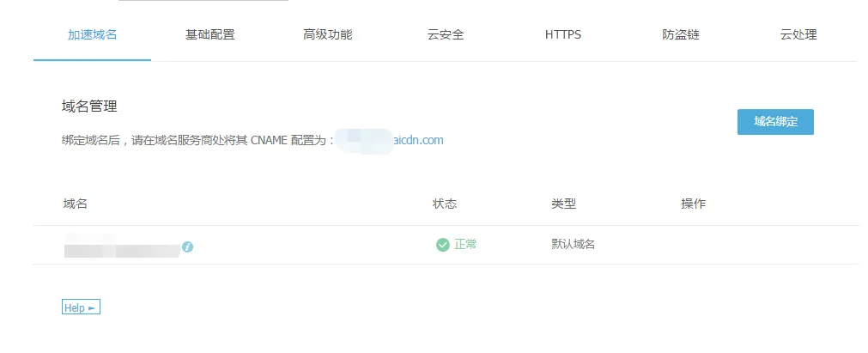Open the 高级功能 tab
Image resolution: width=868 pixels, height=353 pixels.
click(x=328, y=35)
